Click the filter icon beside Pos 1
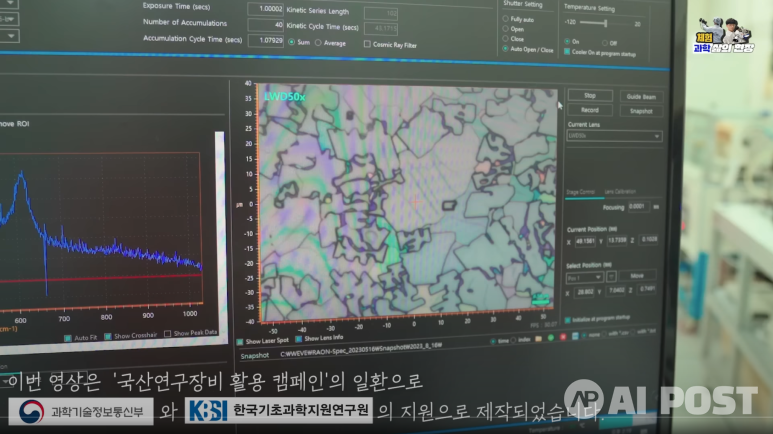Image resolution: width=773 pixels, height=434 pixels. (611, 277)
